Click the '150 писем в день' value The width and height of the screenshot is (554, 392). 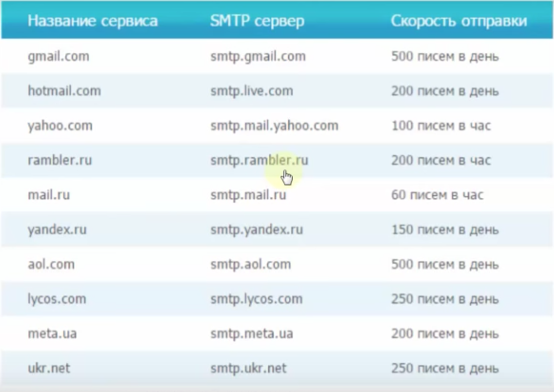tap(445, 230)
